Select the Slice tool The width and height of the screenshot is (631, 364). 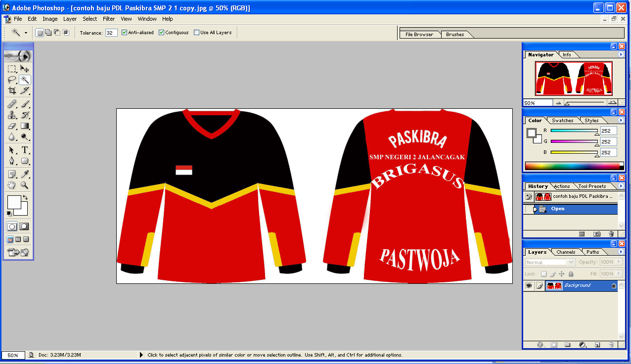click(25, 91)
